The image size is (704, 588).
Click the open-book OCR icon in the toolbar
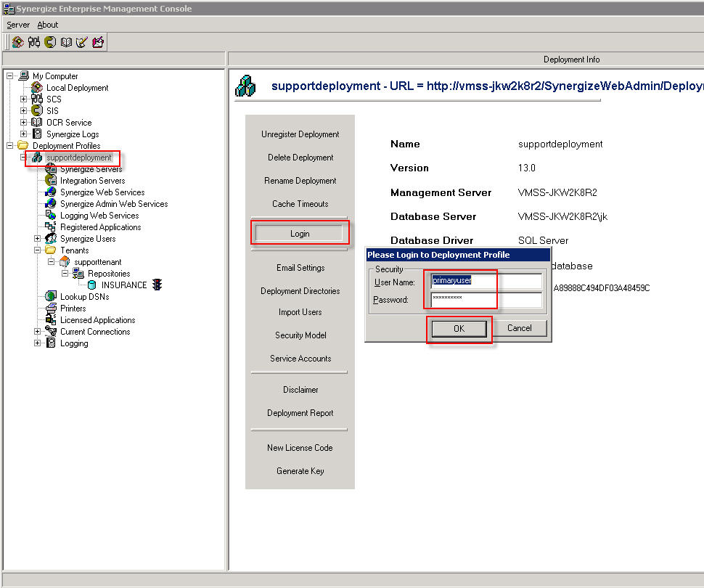point(66,42)
